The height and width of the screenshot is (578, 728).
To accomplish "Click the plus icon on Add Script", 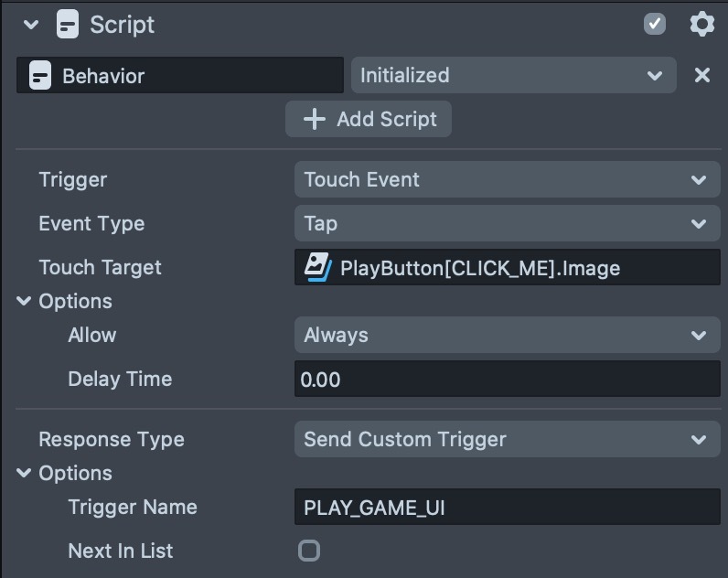I will (x=314, y=119).
